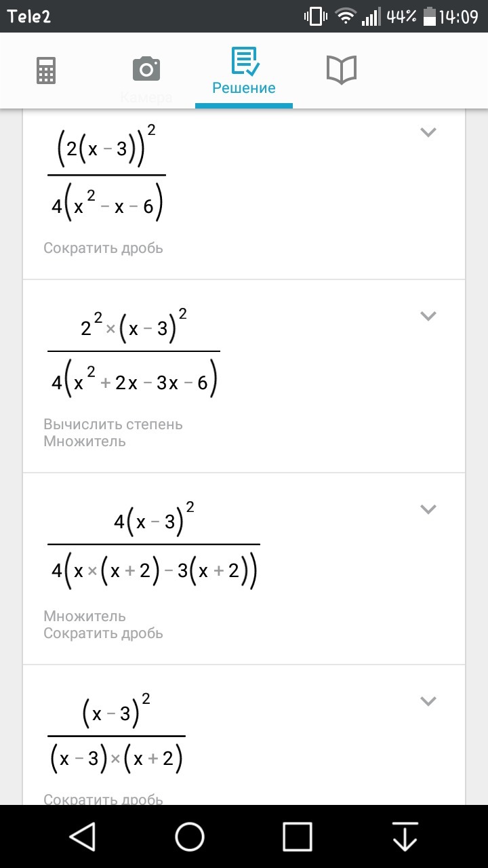The height and width of the screenshot is (868, 488).
Task: Expand the first step (2(x−3))² chevron
Action: coord(428,132)
